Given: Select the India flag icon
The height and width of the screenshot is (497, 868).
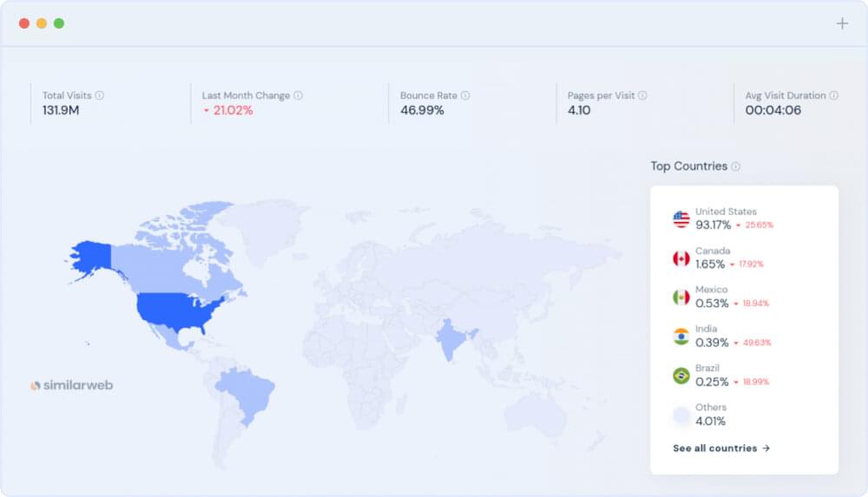Looking at the screenshot, I should 681,337.
